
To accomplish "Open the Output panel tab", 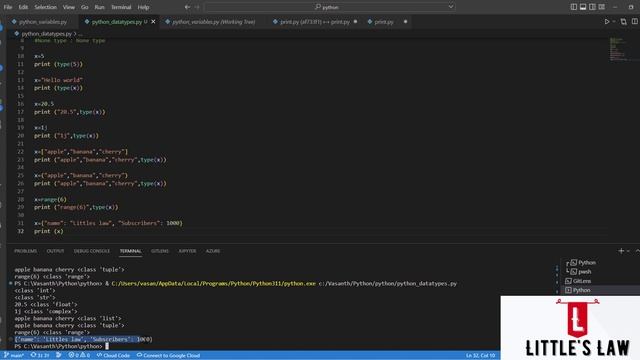I will pos(55,251).
